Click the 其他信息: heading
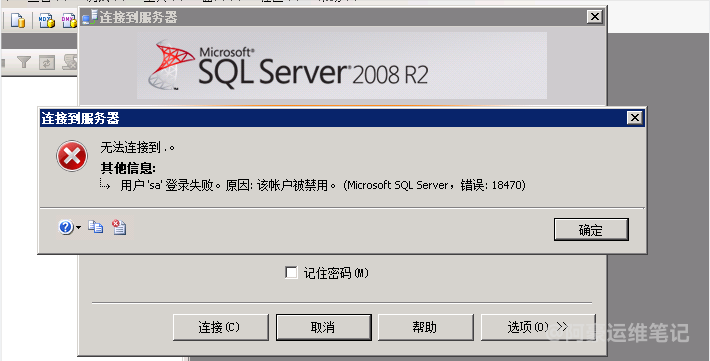Image resolution: width=710 pixels, height=361 pixels. coord(128,168)
